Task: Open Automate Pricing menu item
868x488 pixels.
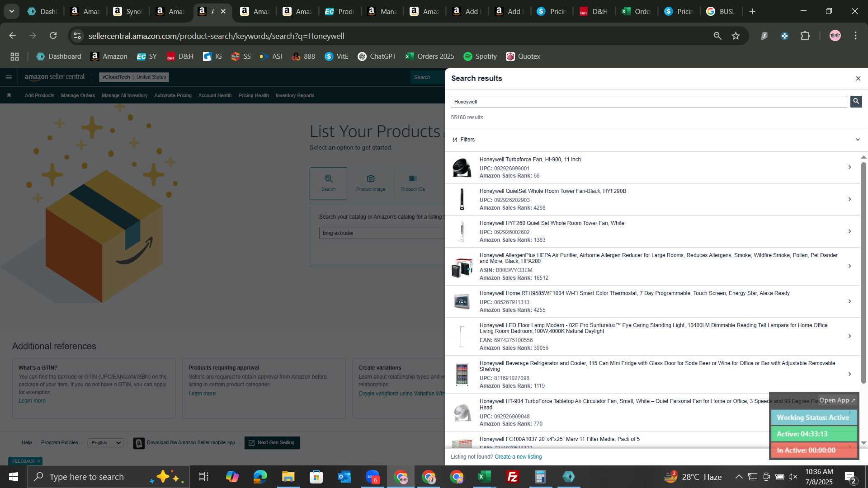Action: tap(173, 95)
